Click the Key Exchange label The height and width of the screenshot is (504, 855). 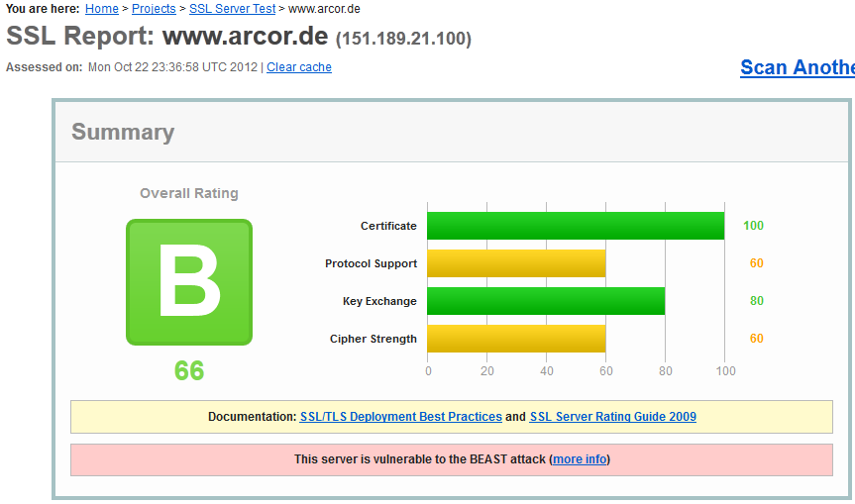(x=379, y=301)
